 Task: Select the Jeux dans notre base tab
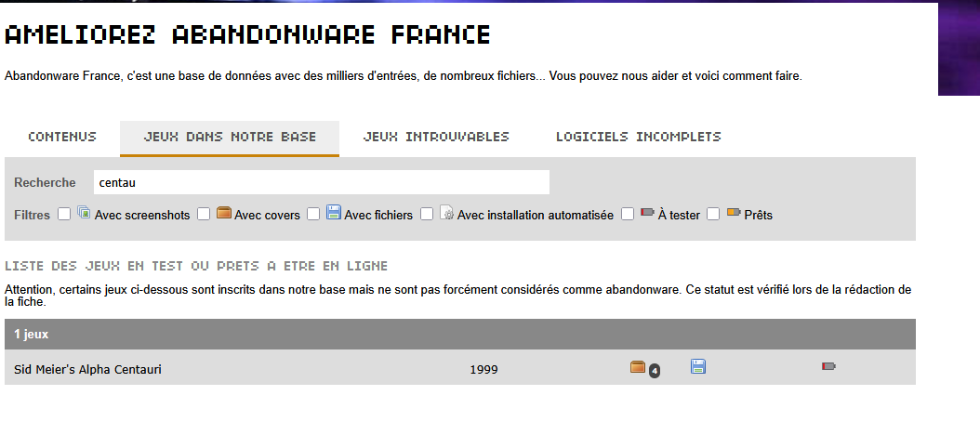click(x=230, y=137)
